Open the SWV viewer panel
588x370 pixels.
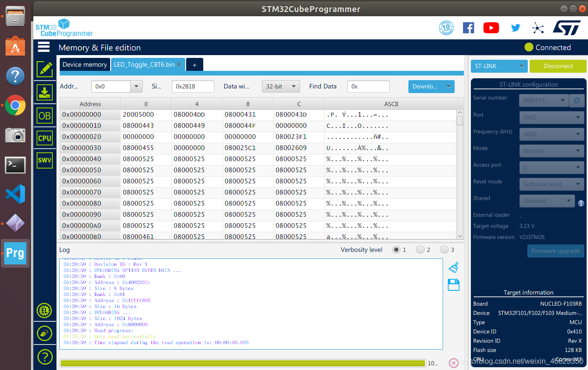click(x=44, y=160)
